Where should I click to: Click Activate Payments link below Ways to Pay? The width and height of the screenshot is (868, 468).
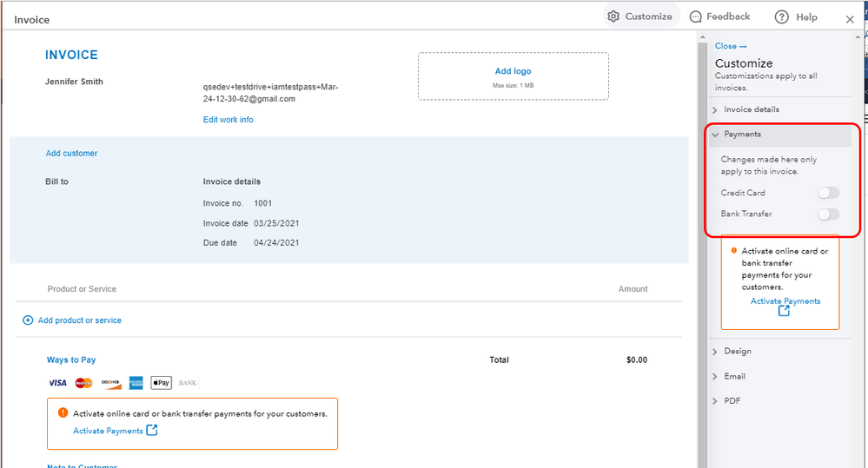(x=106, y=431)
